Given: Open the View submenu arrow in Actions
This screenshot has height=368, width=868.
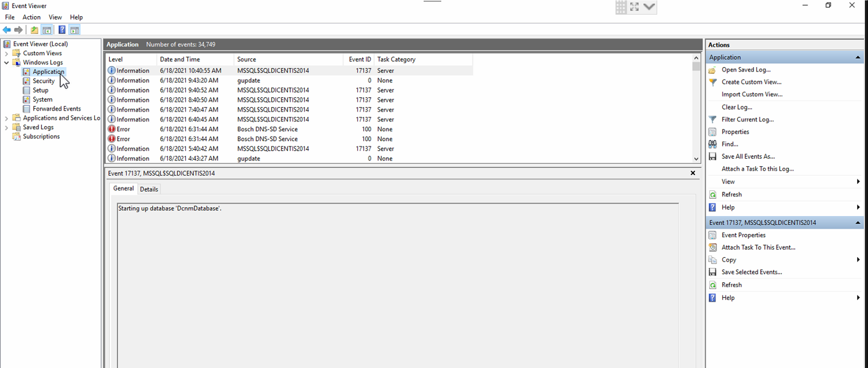Looking at the screenshot, I should [x=858, y=181].
